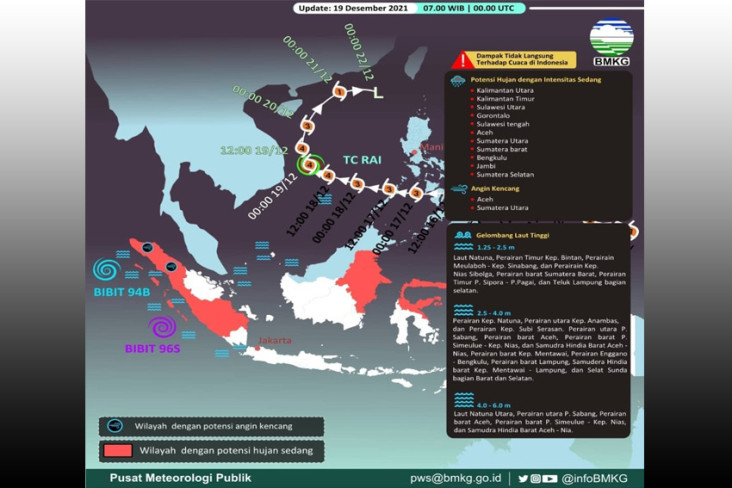Click the Twitter icon in the footer
Screen dimensions: 732x488
[x=523, y=478]
